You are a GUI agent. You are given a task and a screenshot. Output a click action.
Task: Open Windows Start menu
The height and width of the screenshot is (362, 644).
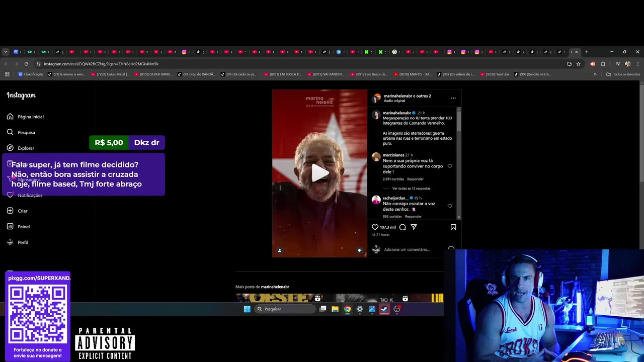point(247,309)
